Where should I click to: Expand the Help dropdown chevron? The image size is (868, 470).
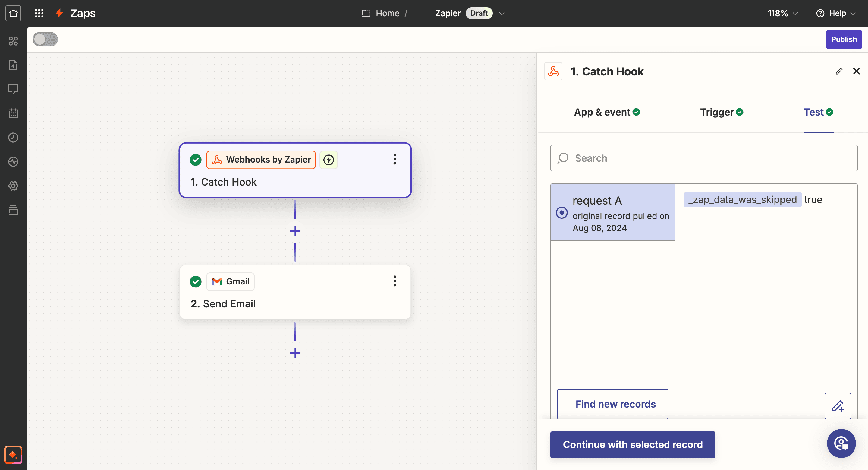pyautogui.click(x=853, y=14)
